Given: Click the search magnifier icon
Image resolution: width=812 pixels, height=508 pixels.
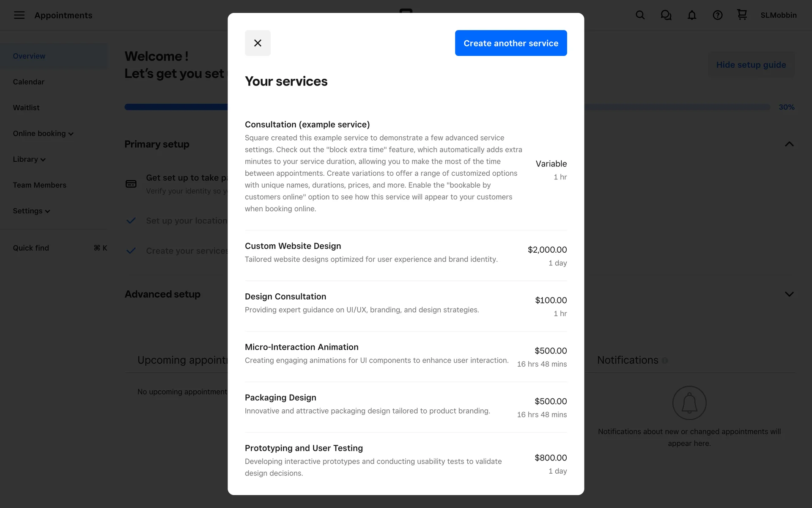Looking at the screenshot, I should tap(640, 15).
